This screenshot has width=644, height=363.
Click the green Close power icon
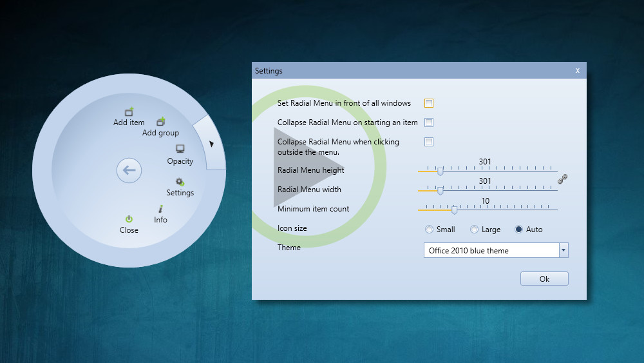(129, 219)
